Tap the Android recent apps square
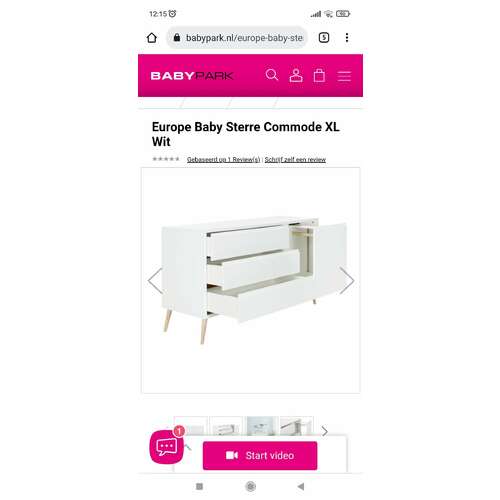 199,486
